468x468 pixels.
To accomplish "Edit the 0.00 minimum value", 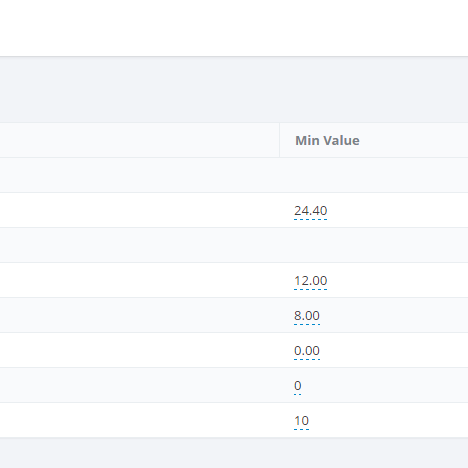I will tap(307, 351).
